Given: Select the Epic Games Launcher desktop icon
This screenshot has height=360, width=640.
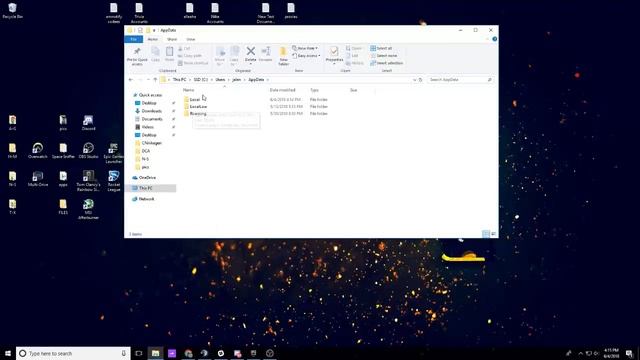Looking at the screenshot, I should point(113,153).
